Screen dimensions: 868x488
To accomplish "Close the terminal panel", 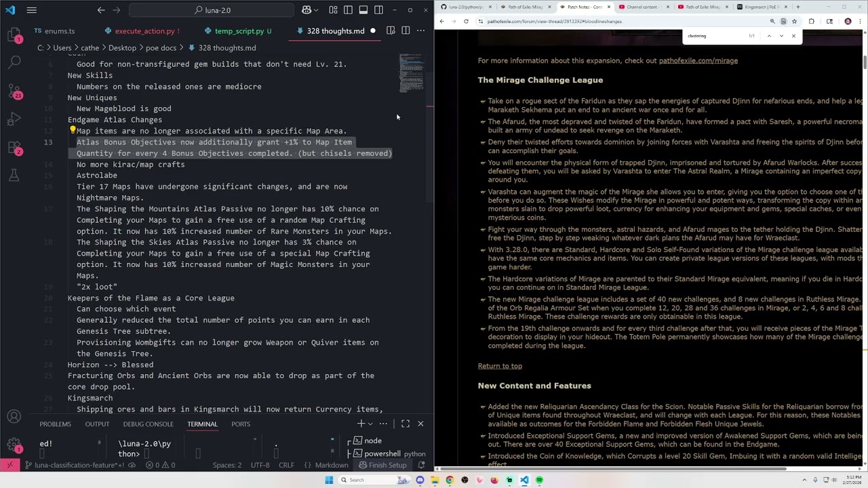I will 420,424.
